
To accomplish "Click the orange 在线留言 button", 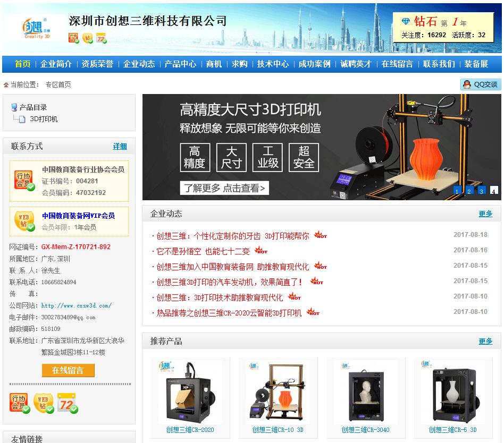I will point(68,370).
